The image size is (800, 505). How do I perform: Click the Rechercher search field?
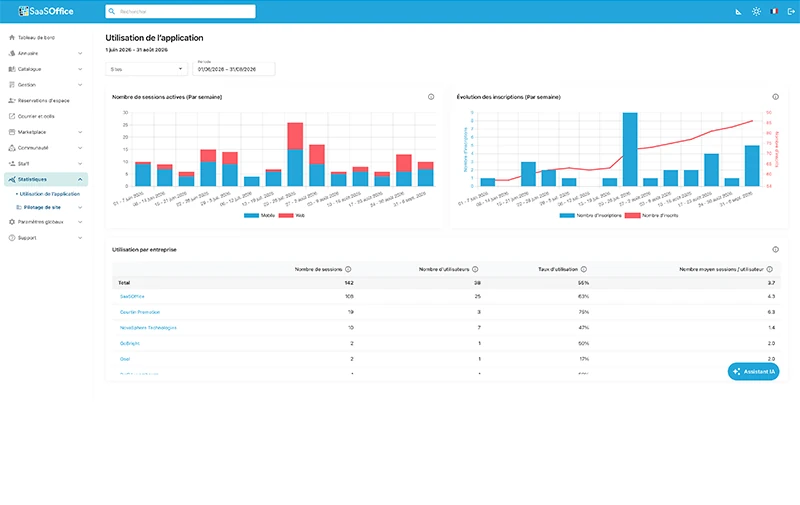181,11
